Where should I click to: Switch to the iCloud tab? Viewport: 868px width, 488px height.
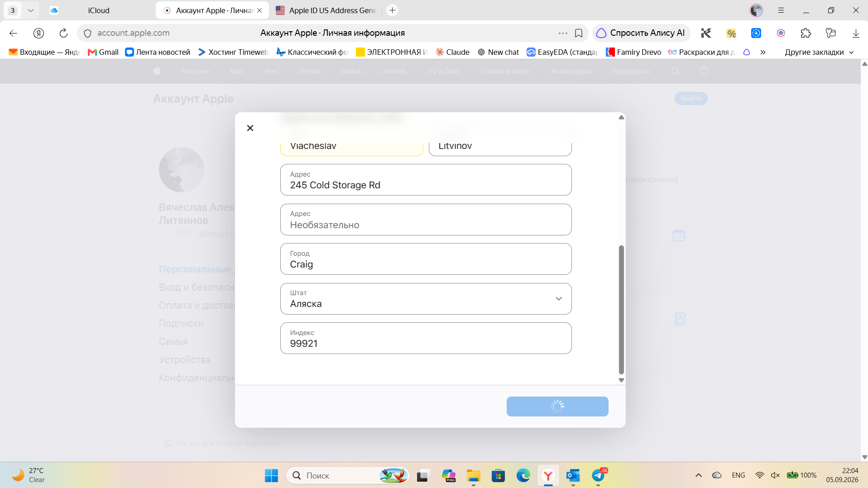click(x=99, y=10)
